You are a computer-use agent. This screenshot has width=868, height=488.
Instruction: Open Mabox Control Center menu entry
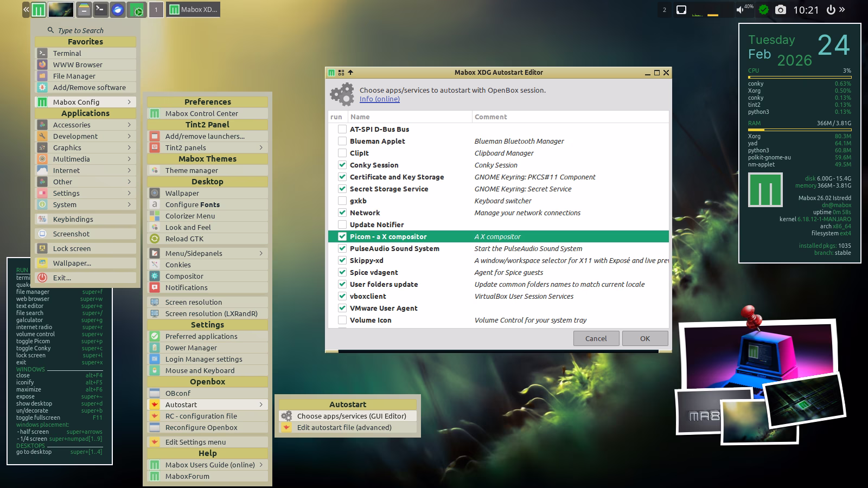pos(201,113)
